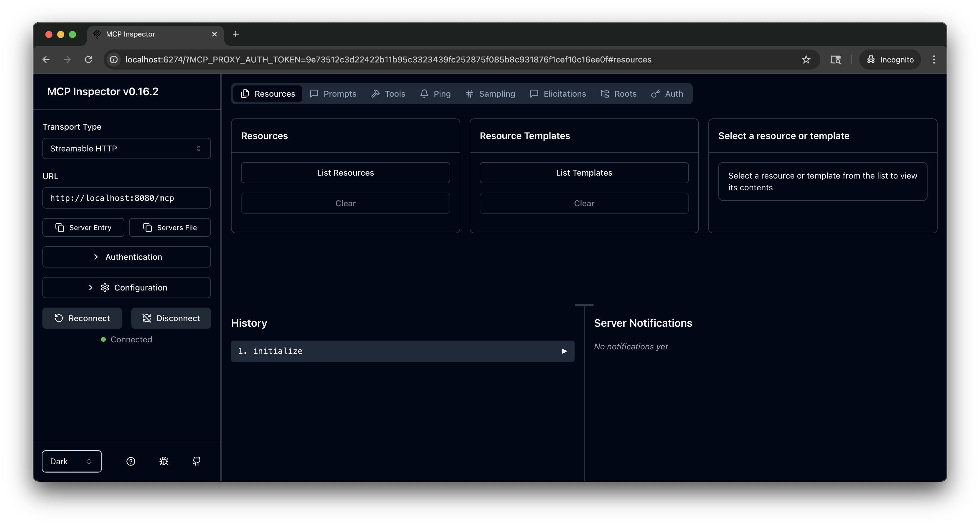Expand the initialize history entry
This screenshot has width=980, height=525.
click(402, 351)
